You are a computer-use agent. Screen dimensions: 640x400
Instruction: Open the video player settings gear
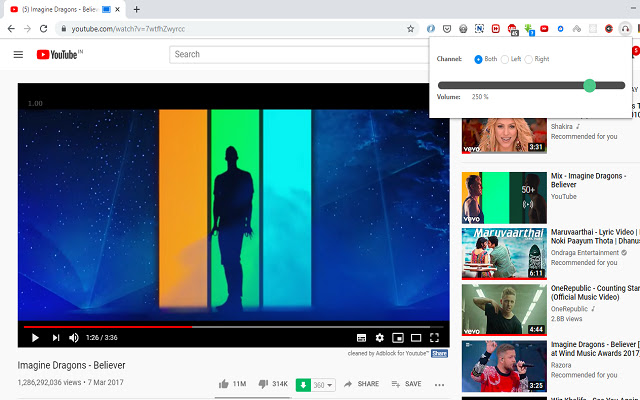pos(380,338)
